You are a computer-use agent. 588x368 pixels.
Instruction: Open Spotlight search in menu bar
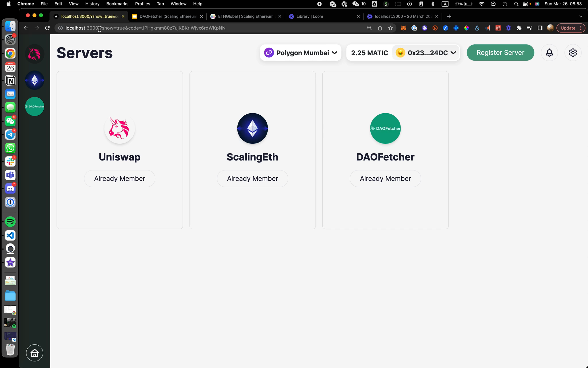[516, 4]
